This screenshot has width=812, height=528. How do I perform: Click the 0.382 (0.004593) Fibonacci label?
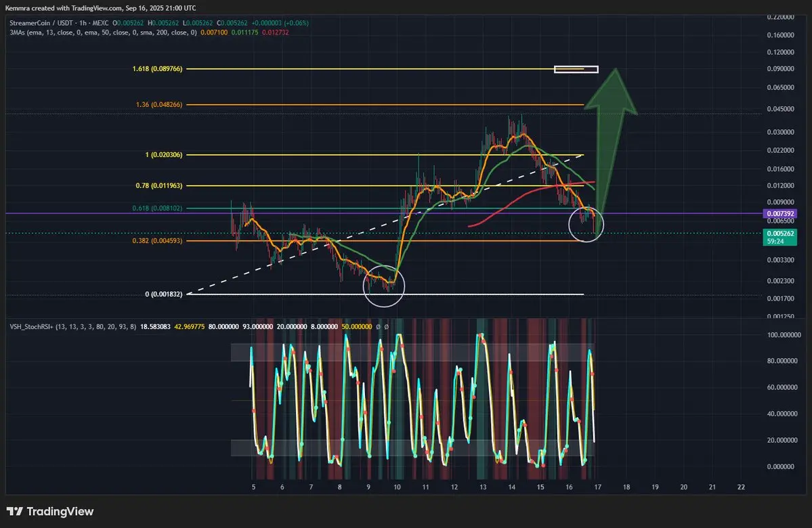[x=157, y=241]
